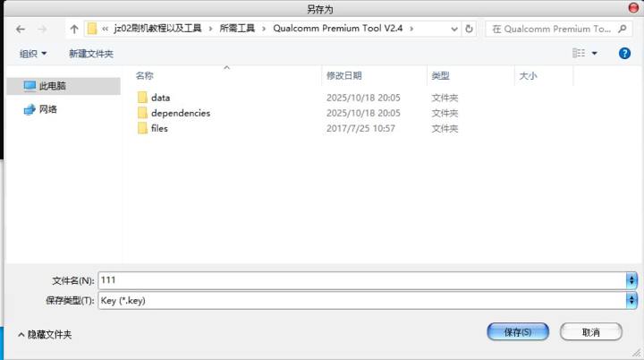Click the 保存(S) button
644x360 pixels.
518,331
